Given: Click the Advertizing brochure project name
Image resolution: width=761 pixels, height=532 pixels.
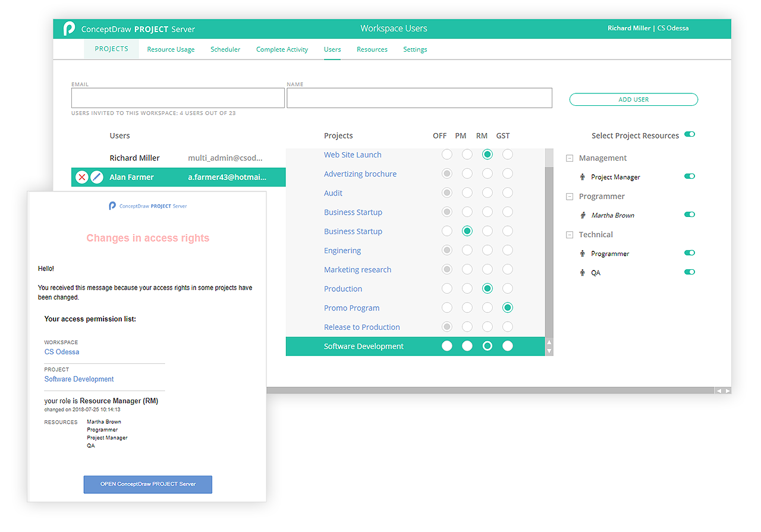Looking at the screenshot, I should click(x=360, y=174).
